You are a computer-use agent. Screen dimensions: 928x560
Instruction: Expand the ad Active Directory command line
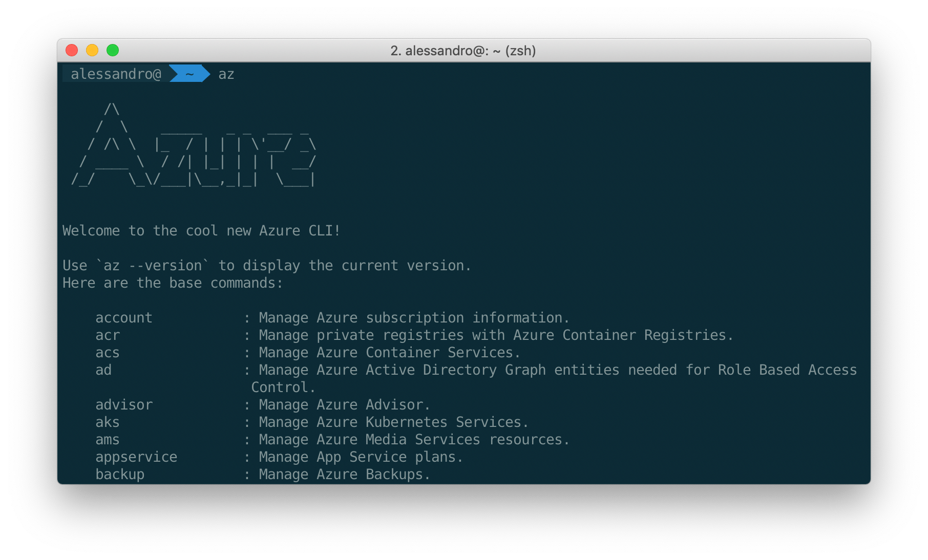103,370
